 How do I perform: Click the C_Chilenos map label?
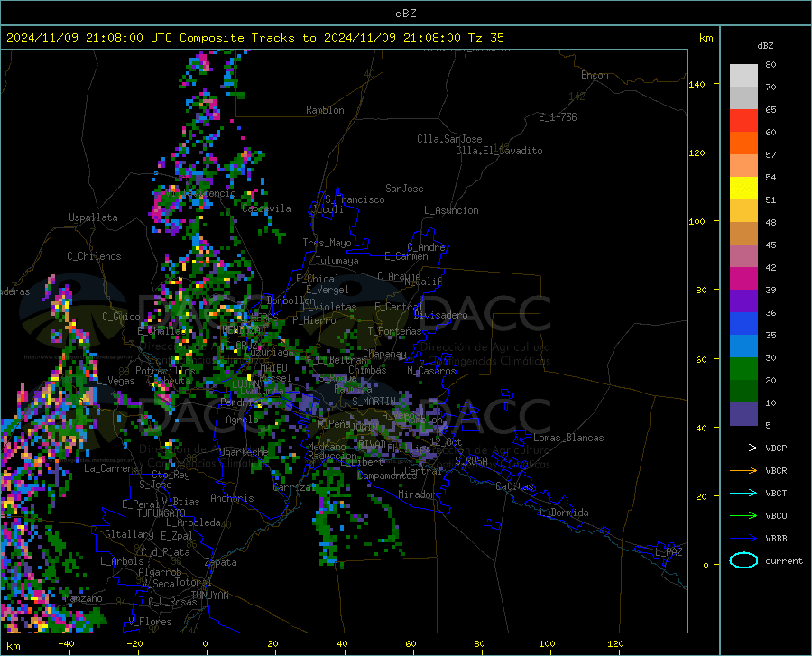[x=94, y=256]
